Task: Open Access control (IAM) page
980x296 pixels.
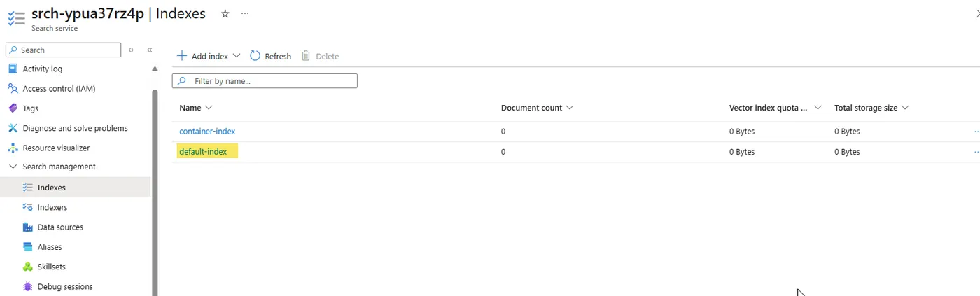Action: tap(59, 89)
